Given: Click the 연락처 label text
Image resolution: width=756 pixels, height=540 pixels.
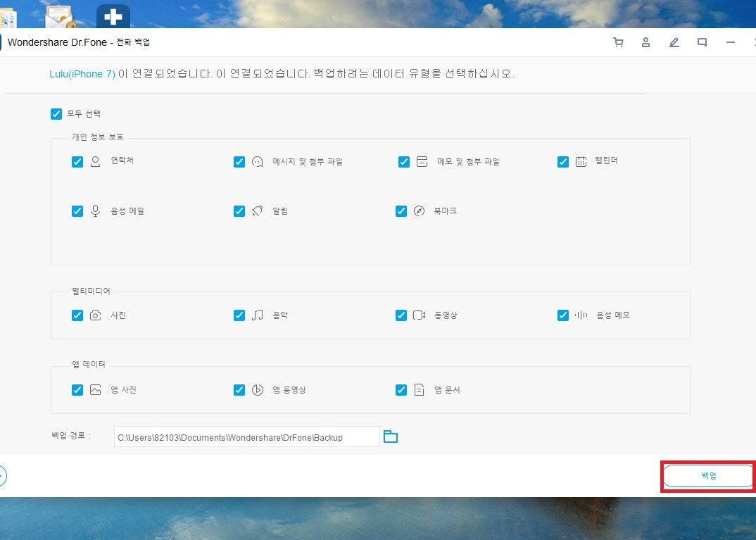Looking at the screenshot, I should (x=122, y=161).
